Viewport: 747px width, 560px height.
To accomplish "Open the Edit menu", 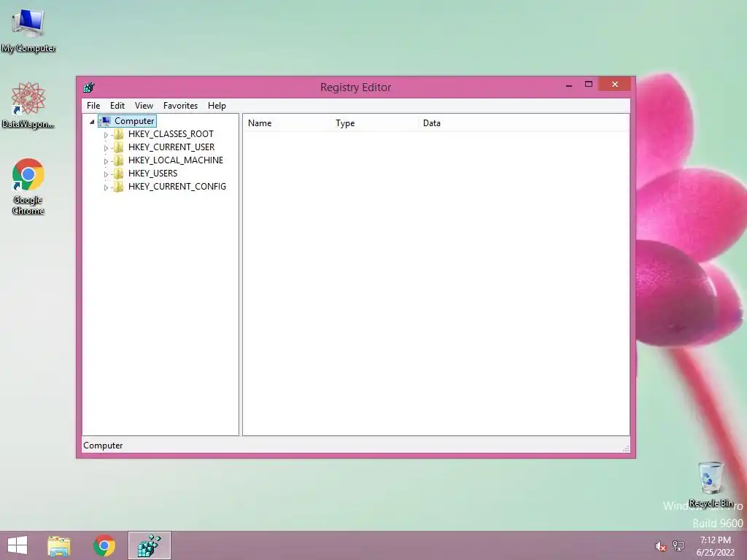I will point(117,106).
